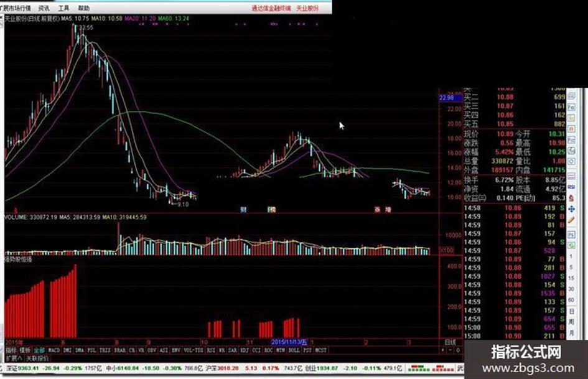
Task: Switch indicator to DMI
Action: (67, 350)
